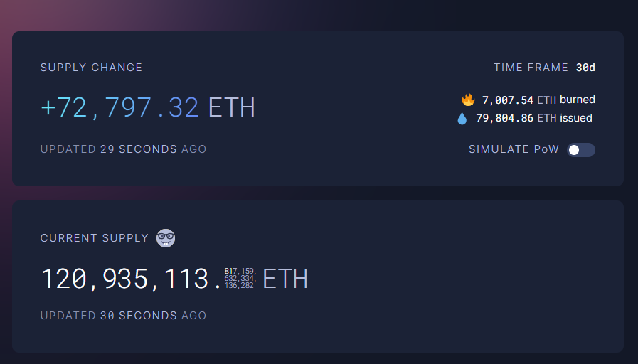Click the fire burned icon
Viewport: 638px width, 364px height.
468,100
